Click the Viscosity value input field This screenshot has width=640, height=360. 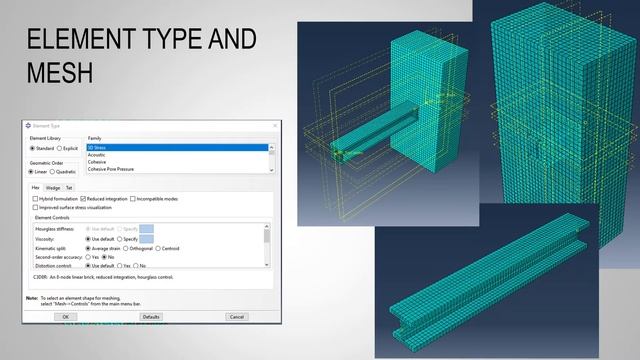point(147,239)
